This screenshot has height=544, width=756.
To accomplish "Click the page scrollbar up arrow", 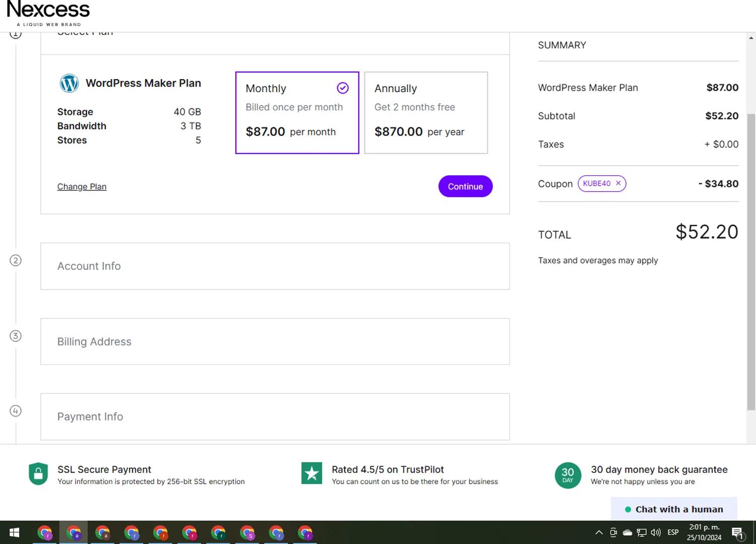I will coord(751,38).
